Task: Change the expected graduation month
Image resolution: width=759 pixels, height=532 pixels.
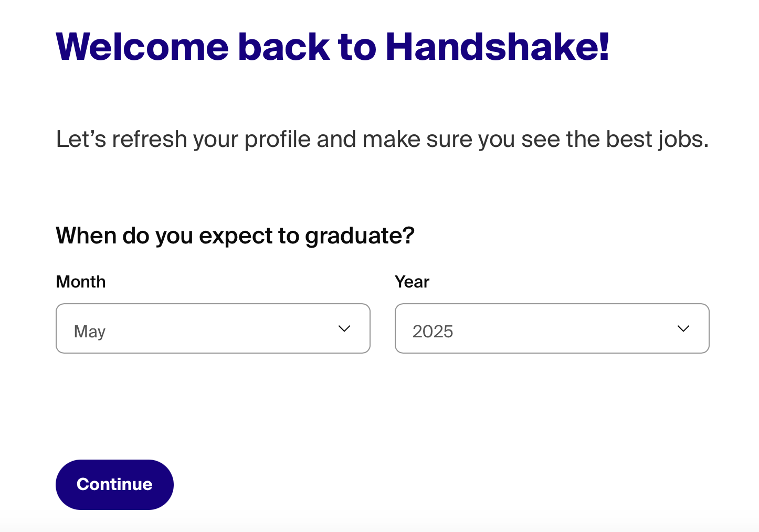Action: click(213, 328)
